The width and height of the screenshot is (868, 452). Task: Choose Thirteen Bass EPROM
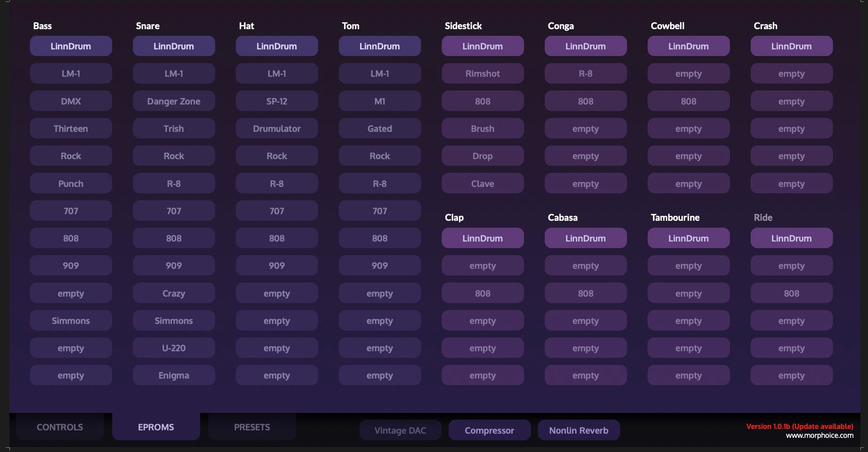(71, 129)
